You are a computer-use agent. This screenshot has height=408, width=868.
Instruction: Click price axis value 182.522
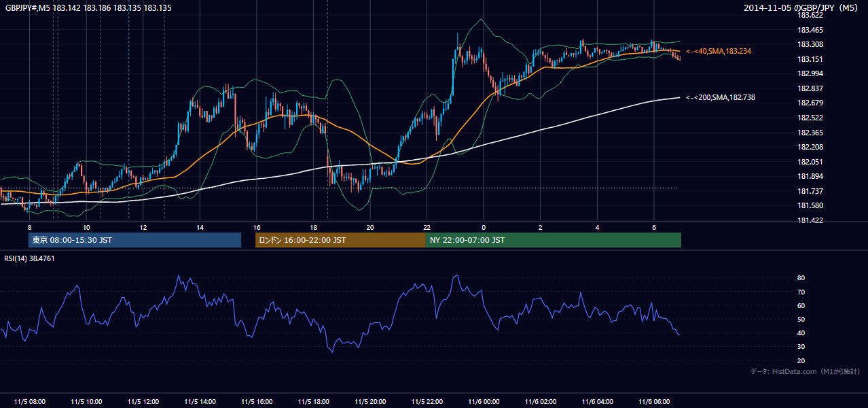click(x=810, y=118)
